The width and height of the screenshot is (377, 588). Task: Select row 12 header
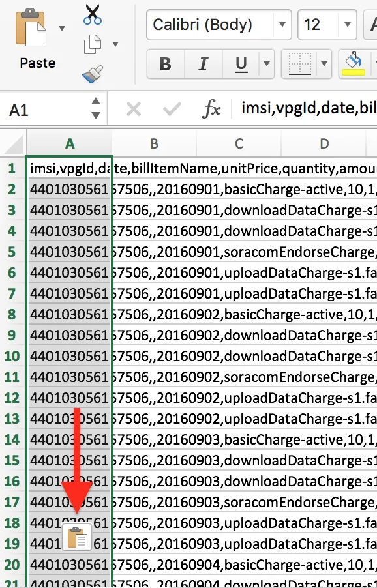tap(12, 398)
